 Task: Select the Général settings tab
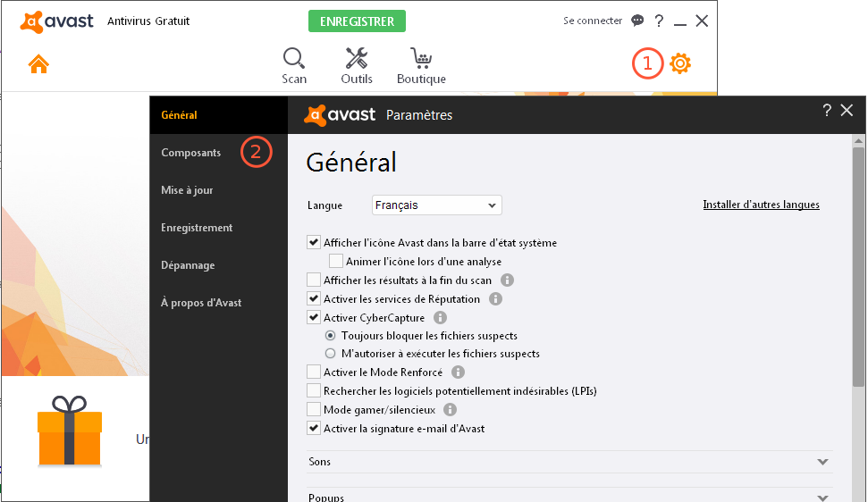point(219,115)
